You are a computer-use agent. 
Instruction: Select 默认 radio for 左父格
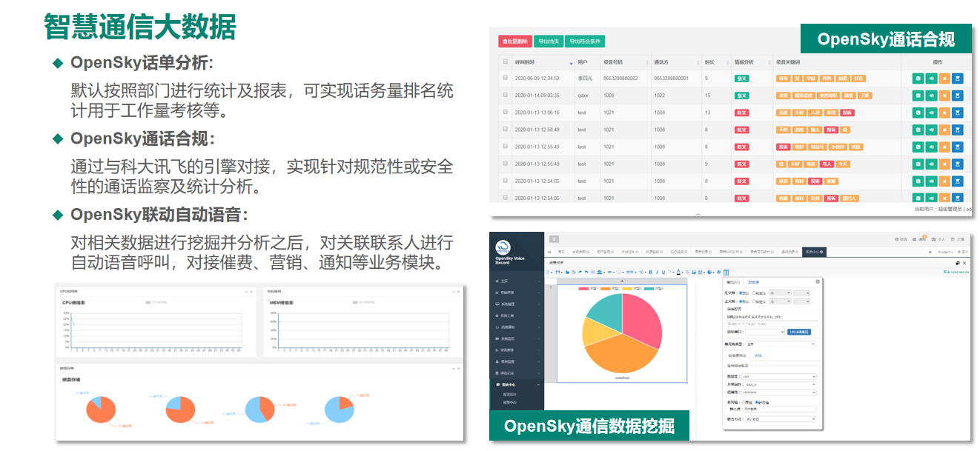click(741, 293)
